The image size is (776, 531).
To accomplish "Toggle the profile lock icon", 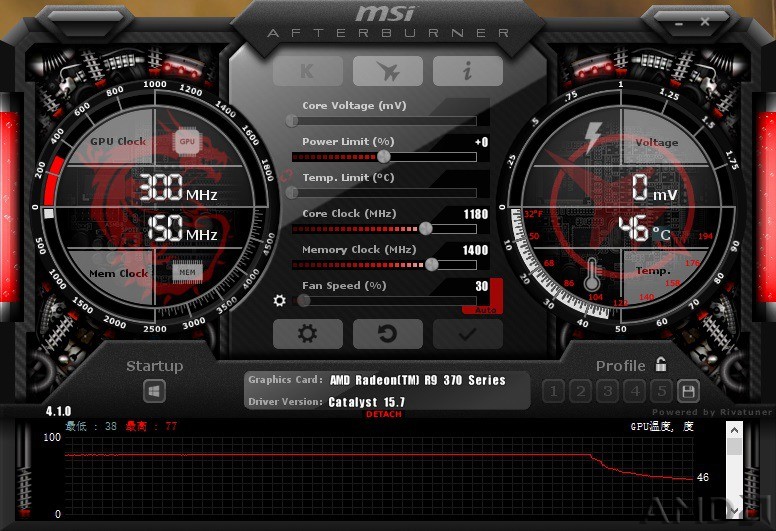I will pyautogui.click(x=661, y=364).
